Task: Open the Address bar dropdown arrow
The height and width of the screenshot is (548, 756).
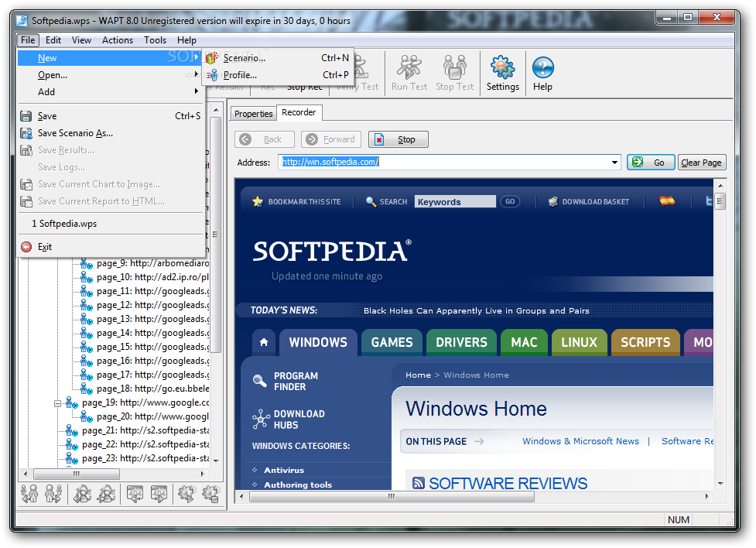Action: 614,163
